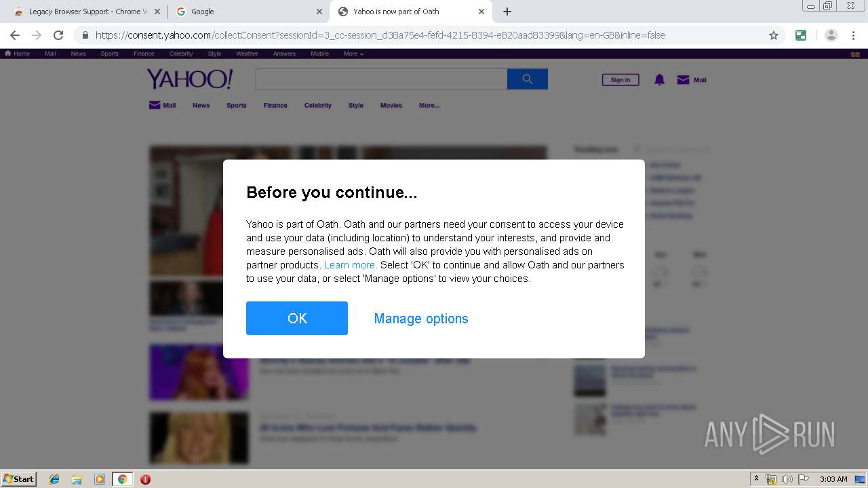This screenshot has width=868, height=488.
Task: Click the UK flag icon in top bar
Action: pos(854,54)
